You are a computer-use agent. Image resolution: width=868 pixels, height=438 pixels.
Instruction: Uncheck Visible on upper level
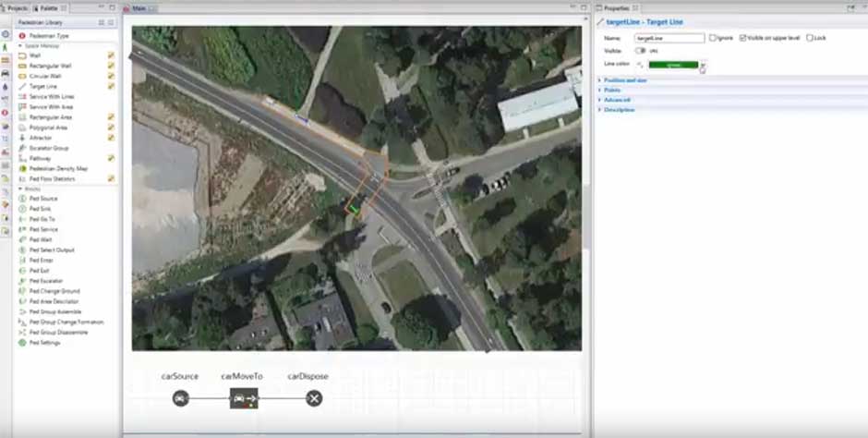pos(743,38)
